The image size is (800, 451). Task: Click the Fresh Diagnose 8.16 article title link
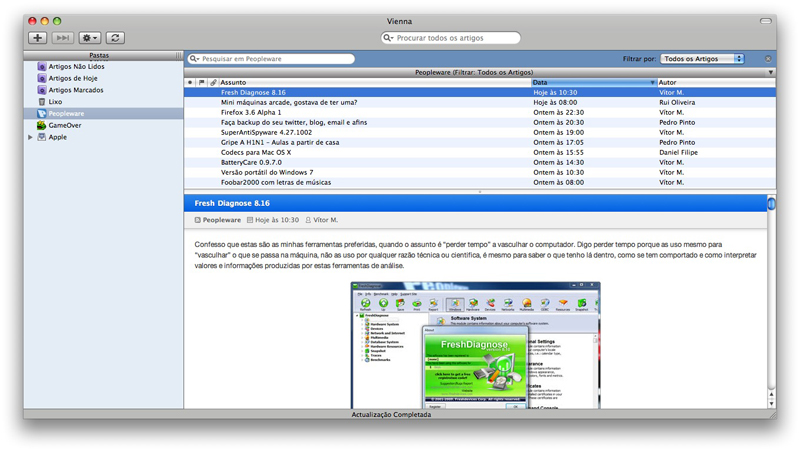232,203
